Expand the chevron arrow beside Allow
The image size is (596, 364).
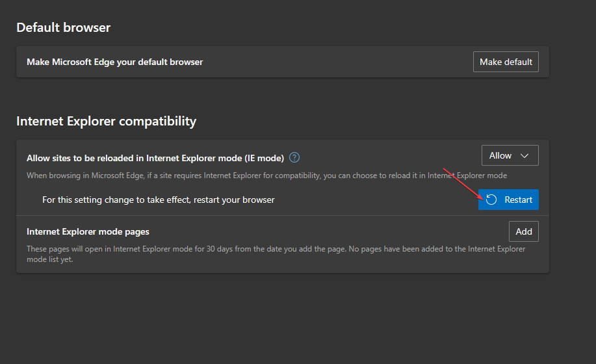tap(525, 156)
